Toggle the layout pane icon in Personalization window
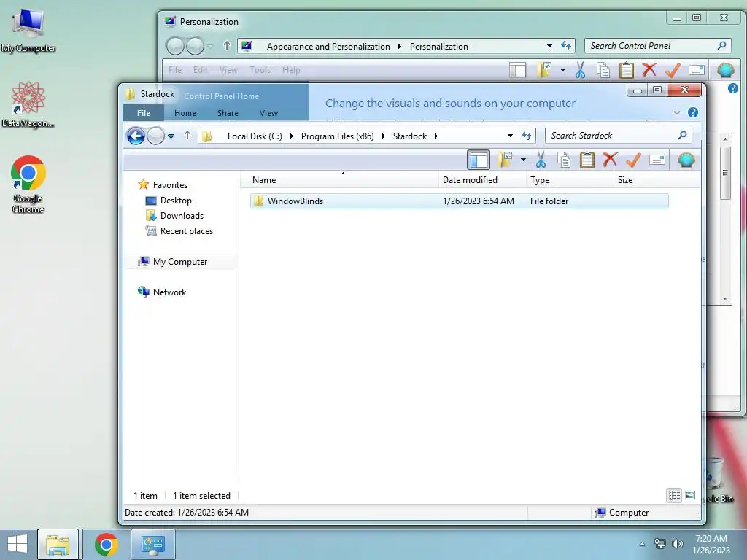The width and height of the screenshot is (747, 560). click(x=517, y=71)
